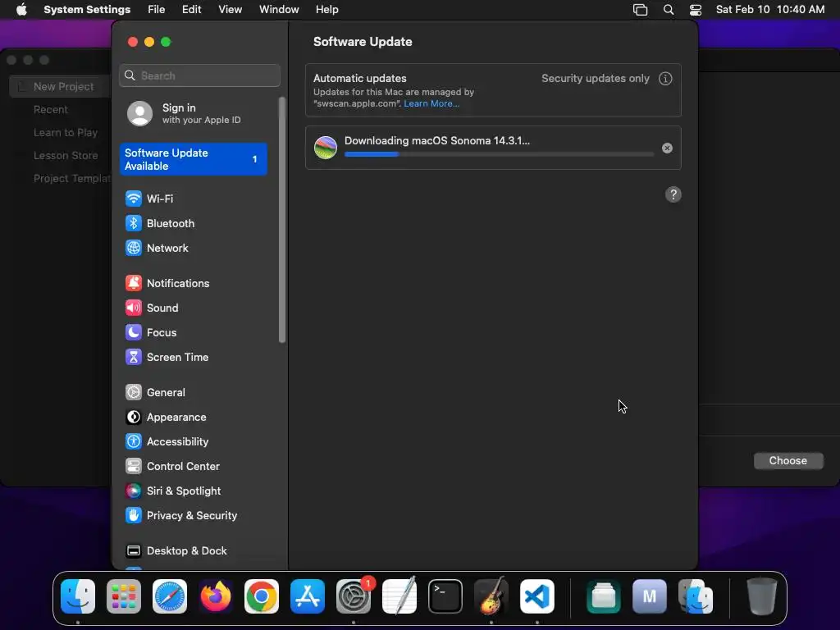Open Control Center from menu bar
The image size is (840, 630).
[696, 10]
